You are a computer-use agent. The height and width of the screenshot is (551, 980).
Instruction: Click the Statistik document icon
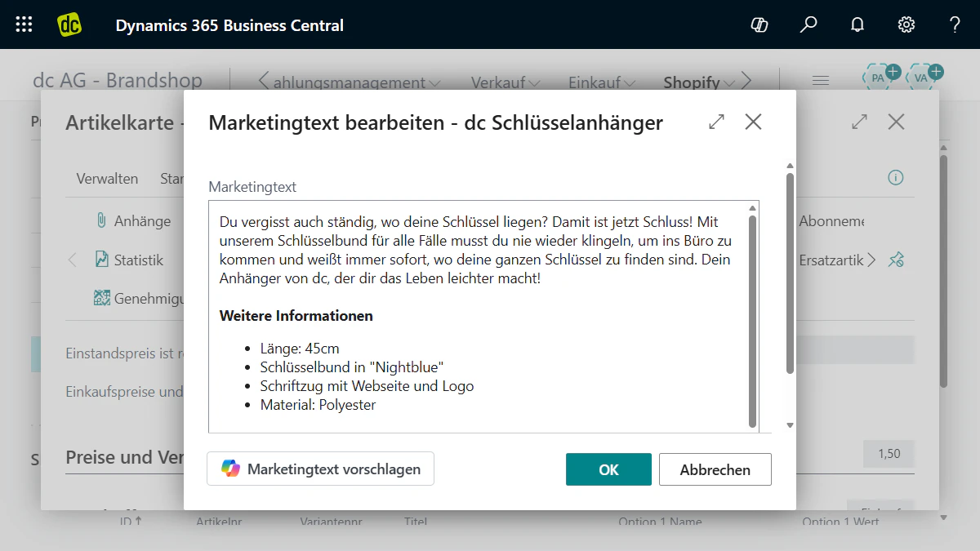point(101,260)
